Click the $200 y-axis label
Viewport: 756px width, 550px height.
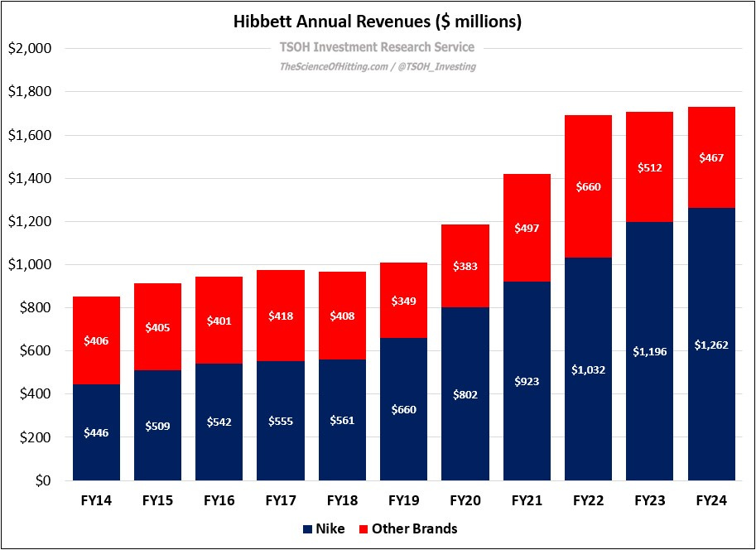tap(36, 437)
